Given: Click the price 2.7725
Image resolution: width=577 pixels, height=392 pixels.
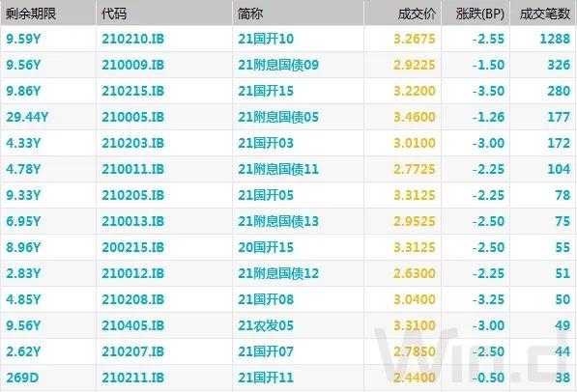Looking at the screenshot, I should pyautogui.click(x=415, y=170).
